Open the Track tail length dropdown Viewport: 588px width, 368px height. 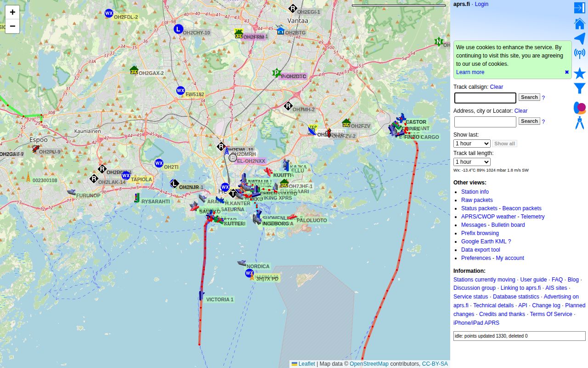(x=472, y=162)
